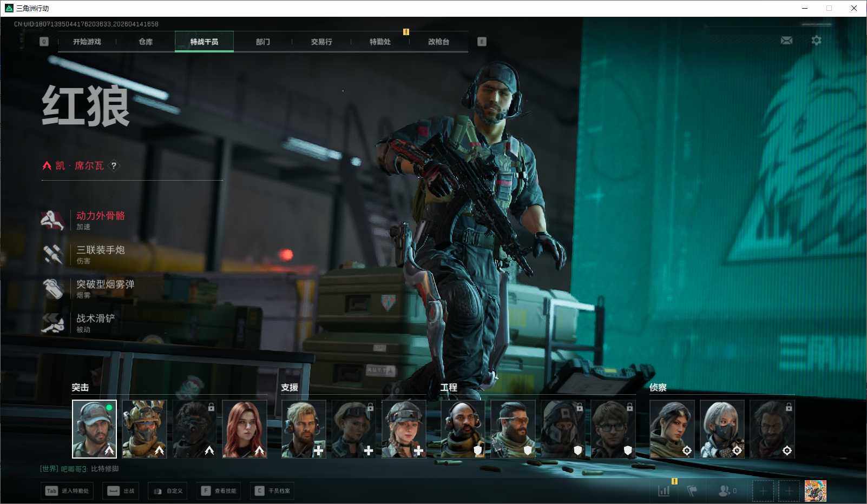Image resolution: width=867 pixels, height=504 pixels.
Task: Switch to the 开始游戏 tab
Action: click(x=87, y=42)
